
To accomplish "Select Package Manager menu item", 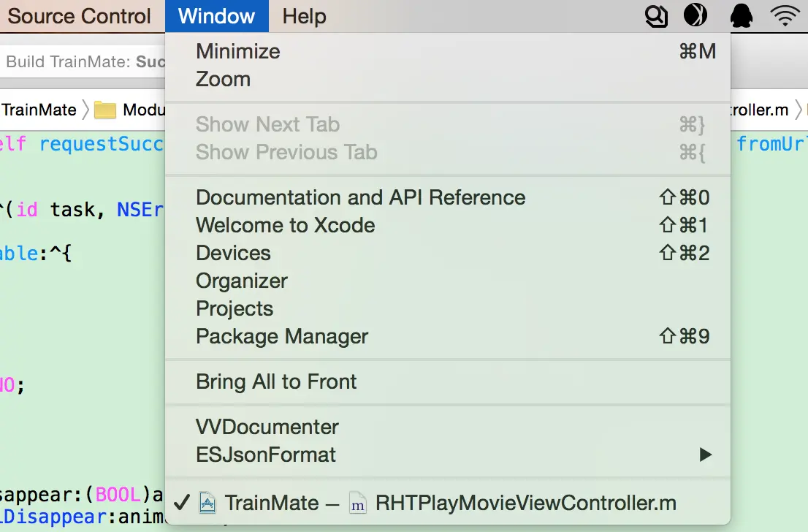I will click(x=282, y=336).
